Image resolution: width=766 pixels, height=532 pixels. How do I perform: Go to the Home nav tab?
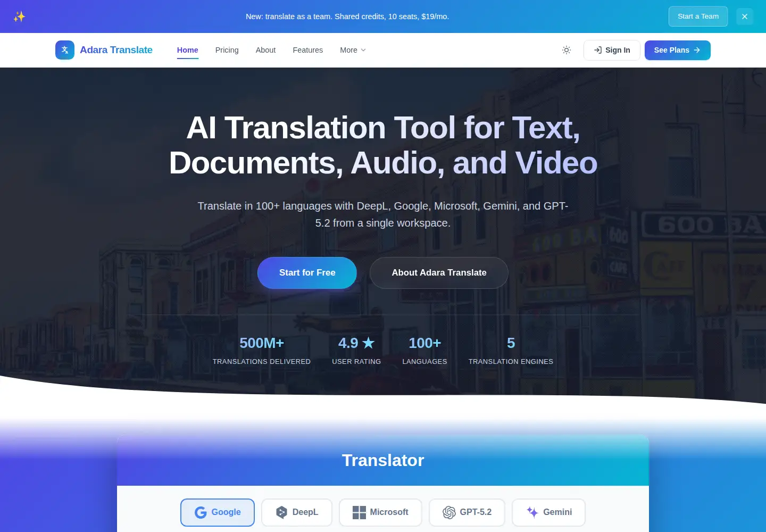coord(188,50)
